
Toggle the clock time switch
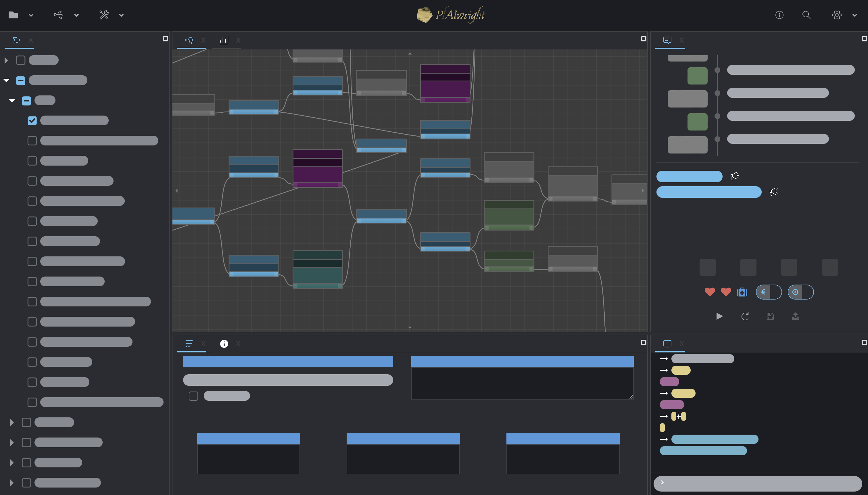(801, 292)
